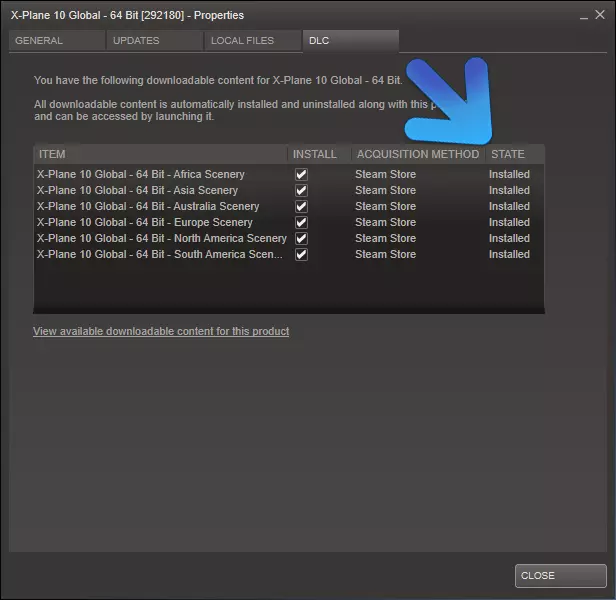616x600 pixels.
Task: Uncheck North America Scenery install box
Action: tap(301, 239)
